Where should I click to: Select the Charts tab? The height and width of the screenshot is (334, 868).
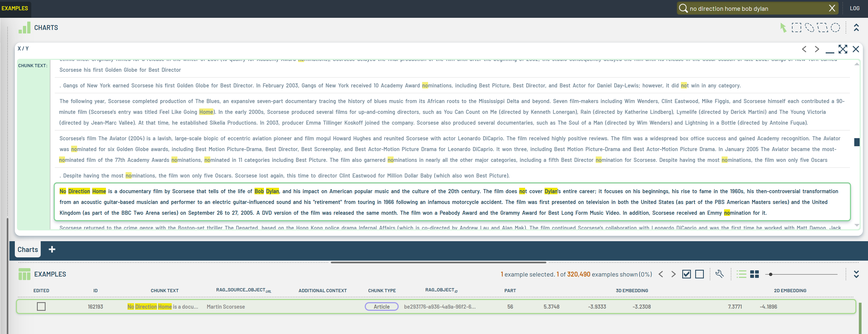point(27,249)
